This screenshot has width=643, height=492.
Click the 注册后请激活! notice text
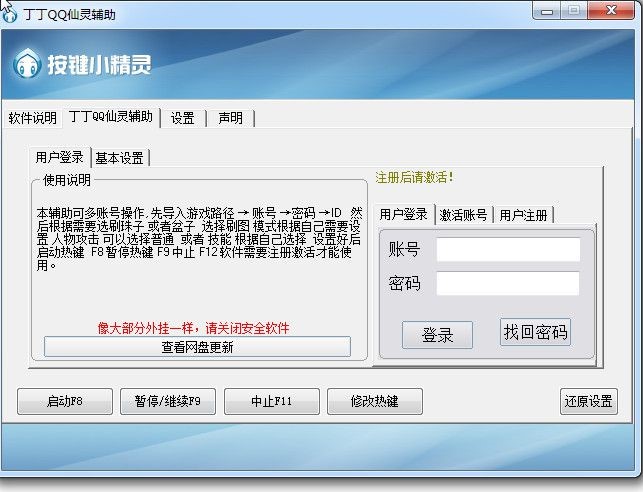[x=414, y=178]
